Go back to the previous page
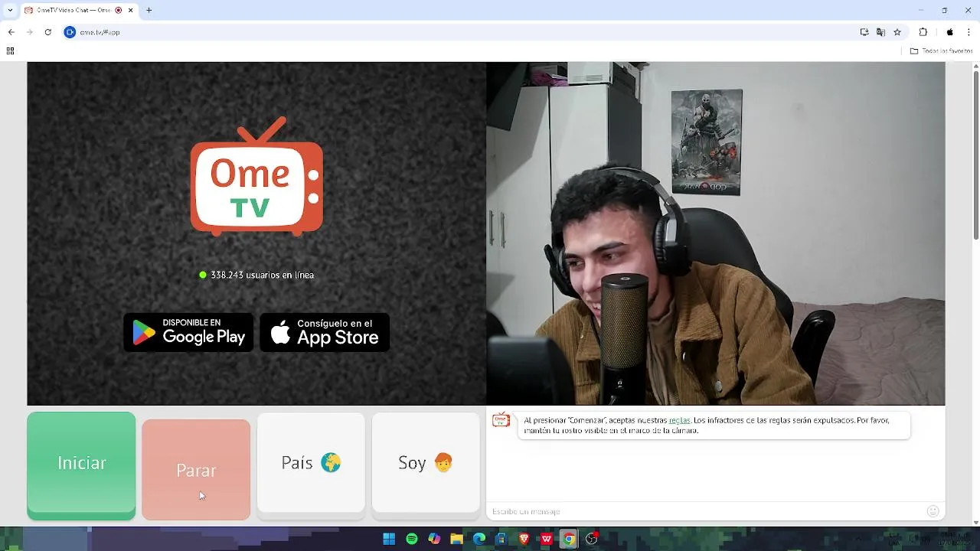The width and height of the screenshot is (980, 551). 11,32
